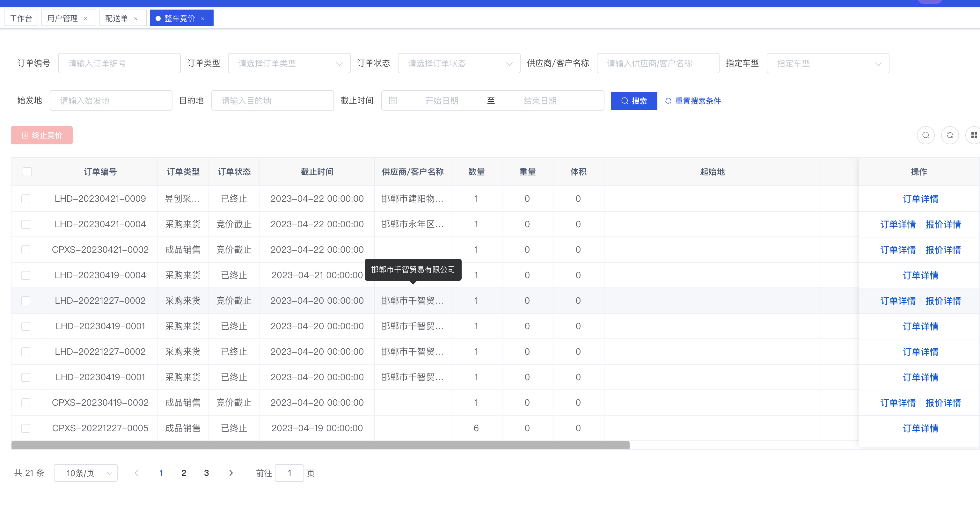The height and width of the screenshot is (508, 980).
Task: Switch to the 配送单 tab
Action: point(116,18)
